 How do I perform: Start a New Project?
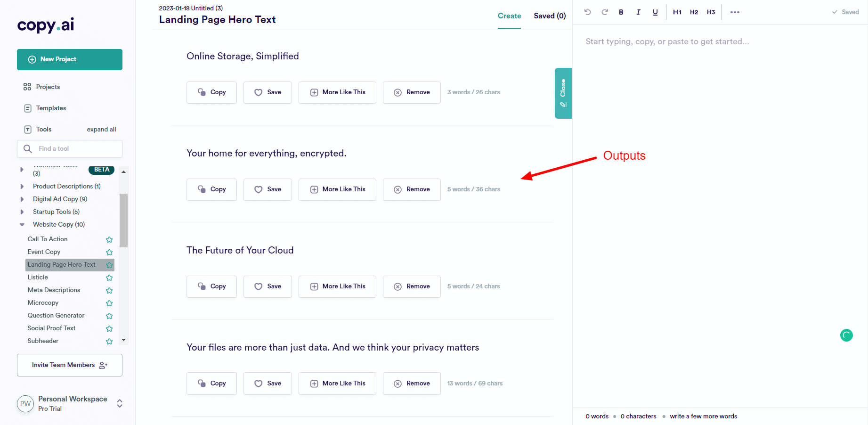[70, 59]
